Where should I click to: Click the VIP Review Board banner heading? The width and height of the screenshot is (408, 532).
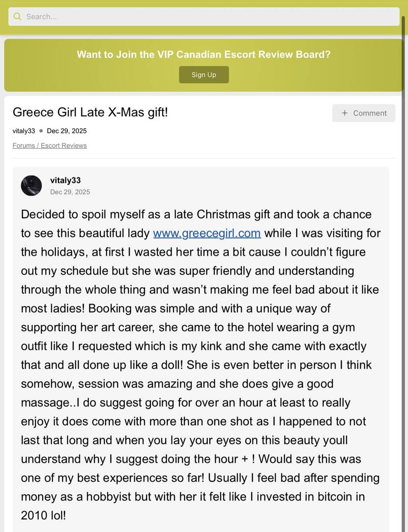pyautogui.click(x=204, y=55)
